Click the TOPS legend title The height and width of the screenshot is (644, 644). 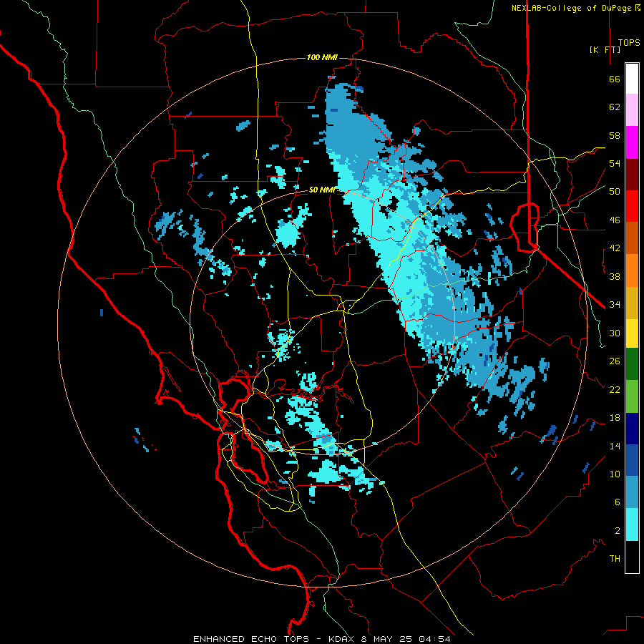pos(629,43)
